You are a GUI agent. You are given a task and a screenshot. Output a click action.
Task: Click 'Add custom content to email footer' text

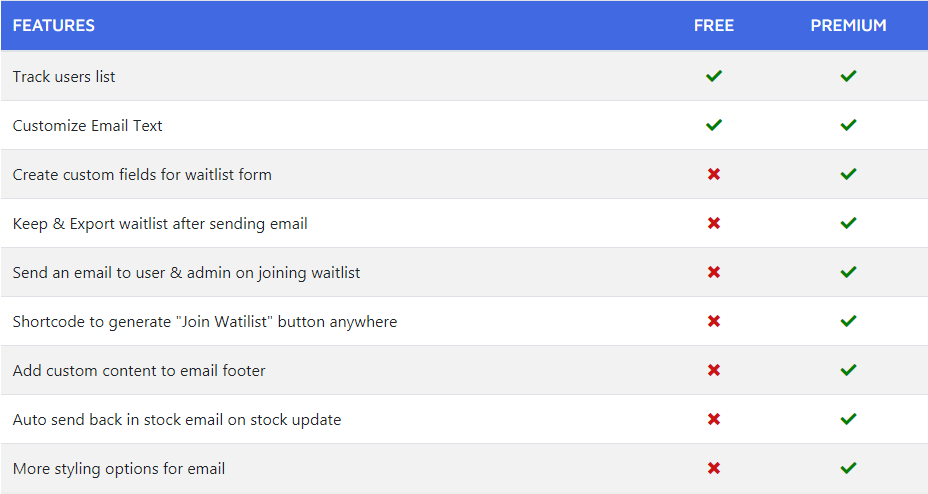tap(139, 371)
